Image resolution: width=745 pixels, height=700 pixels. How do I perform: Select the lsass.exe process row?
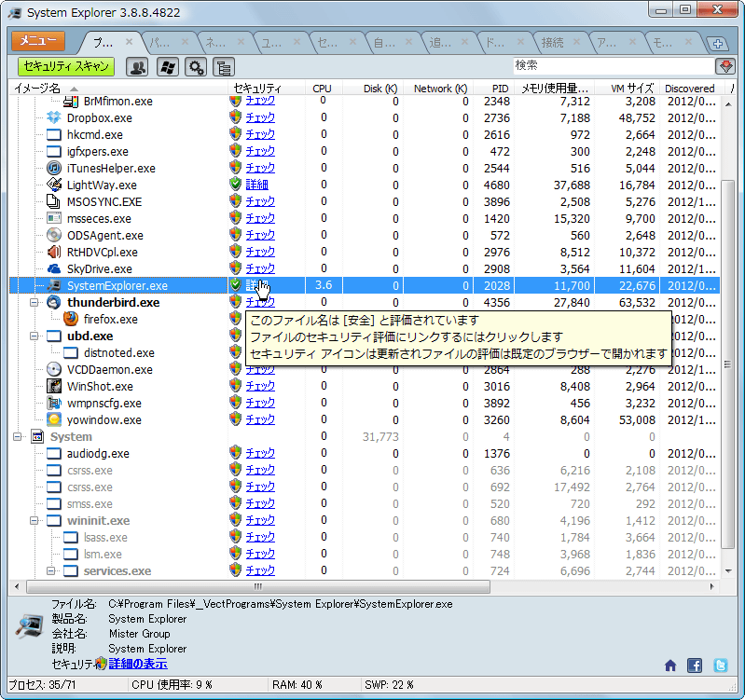(x=365, y=538)
